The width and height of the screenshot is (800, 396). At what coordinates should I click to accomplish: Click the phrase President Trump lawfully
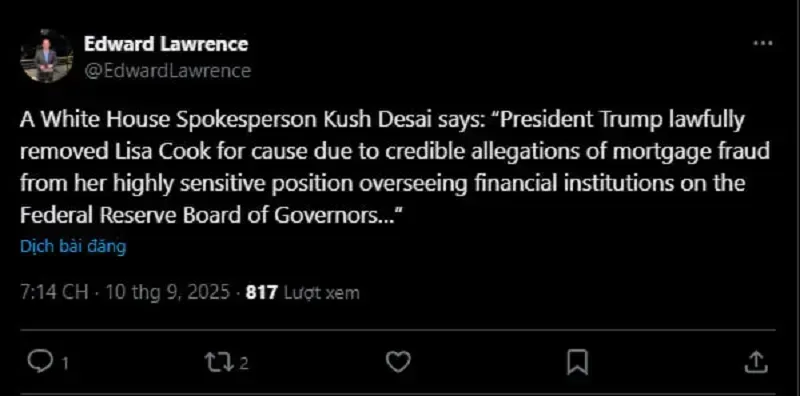(x=625, y=120)
